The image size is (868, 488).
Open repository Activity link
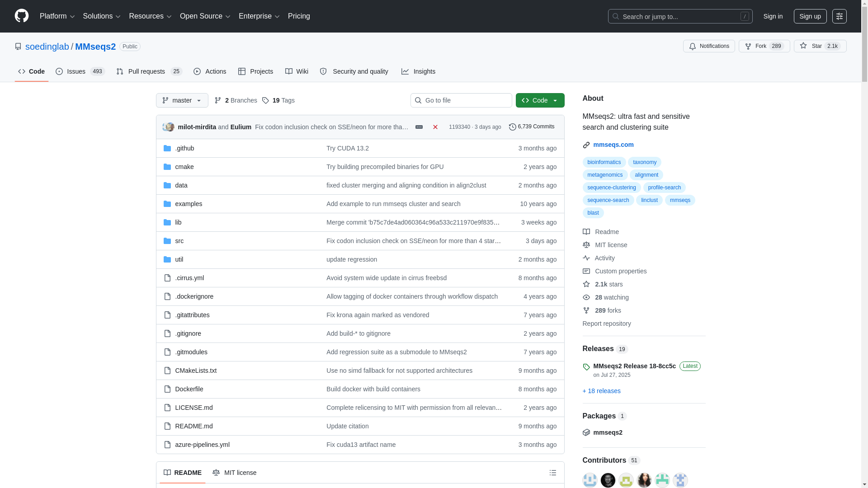click(x=599, y=258)
